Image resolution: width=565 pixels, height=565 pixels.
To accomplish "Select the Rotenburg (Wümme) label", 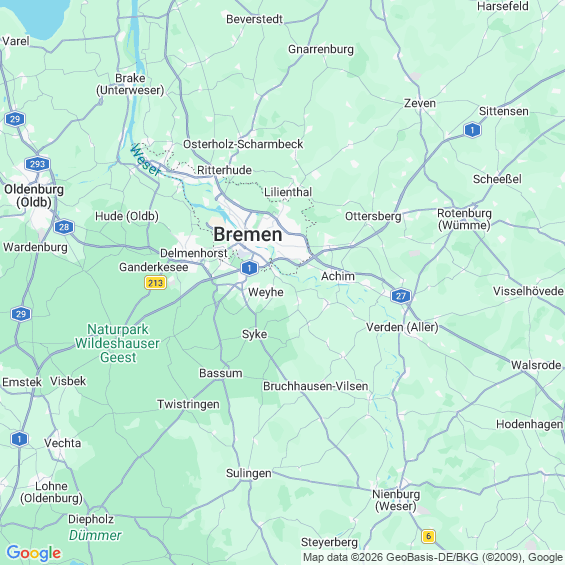I will (464, 219).
